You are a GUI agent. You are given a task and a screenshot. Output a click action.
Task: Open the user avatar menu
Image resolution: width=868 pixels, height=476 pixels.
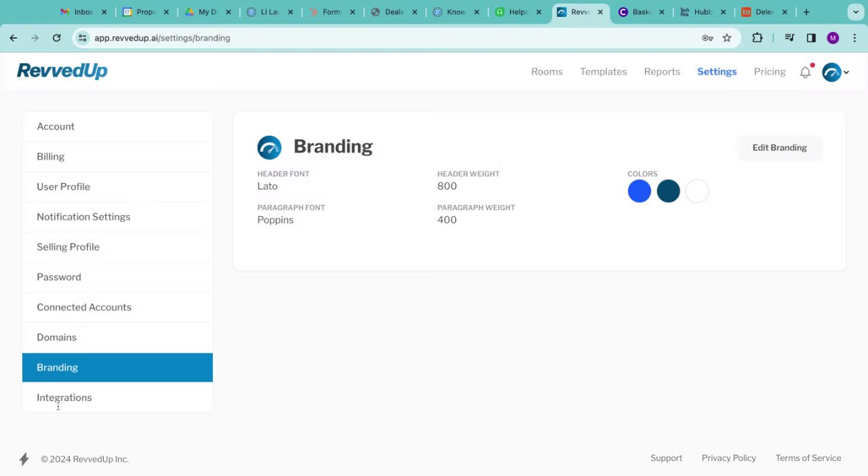(x=835, y=72)
